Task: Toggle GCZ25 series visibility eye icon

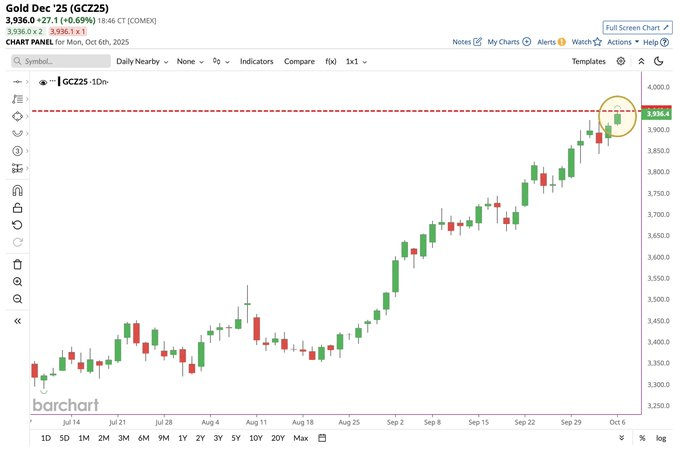Action: click(43, 82)
